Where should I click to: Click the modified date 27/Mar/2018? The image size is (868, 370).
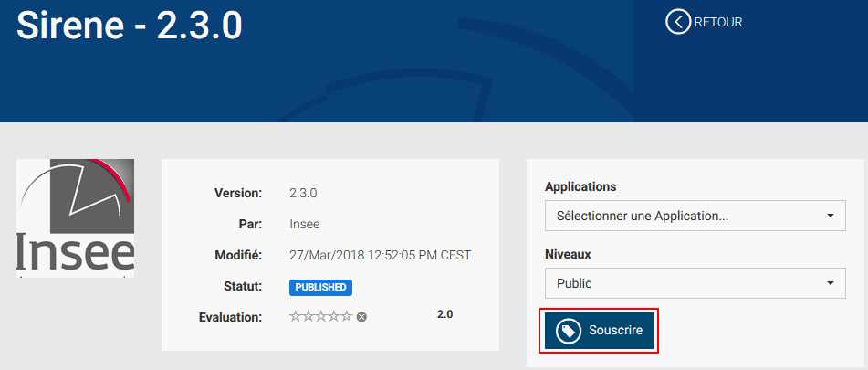point(381,255)
